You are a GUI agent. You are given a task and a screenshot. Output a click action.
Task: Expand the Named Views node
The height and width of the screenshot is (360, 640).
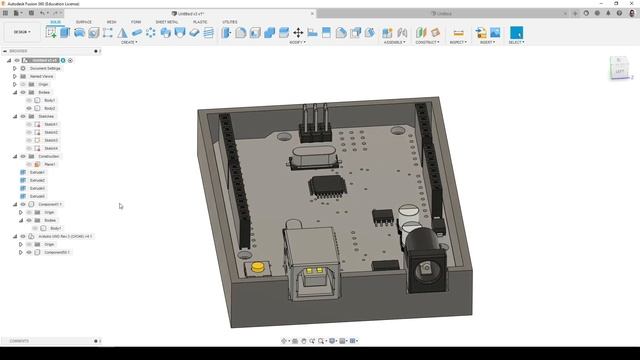[15, 76]
